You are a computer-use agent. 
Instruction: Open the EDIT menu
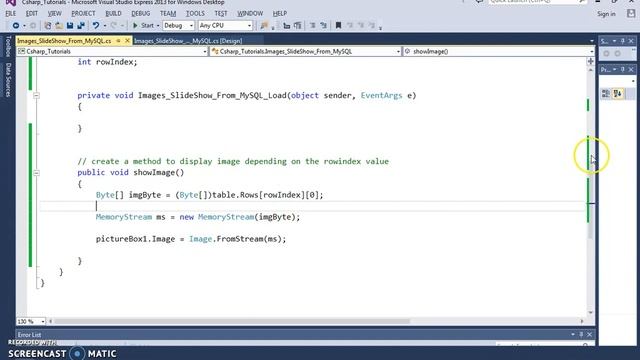point(31,13)
